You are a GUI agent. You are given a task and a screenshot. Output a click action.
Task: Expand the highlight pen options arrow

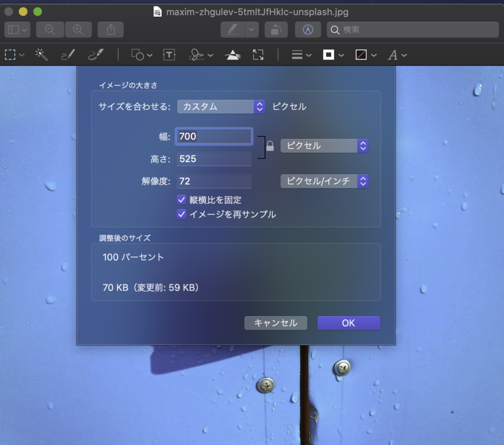coord(252,30)
